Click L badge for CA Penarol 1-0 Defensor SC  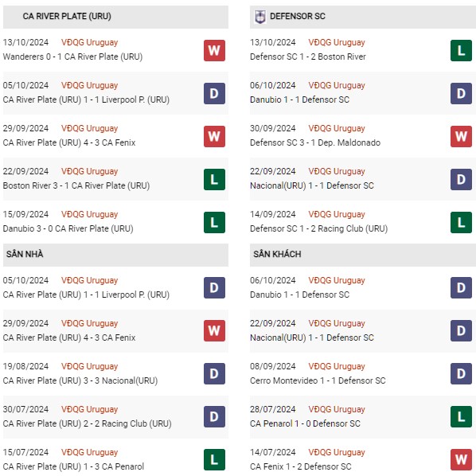[461, 417]
